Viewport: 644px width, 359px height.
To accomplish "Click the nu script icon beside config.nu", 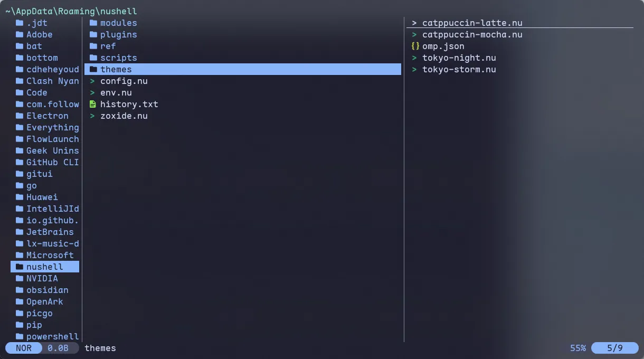I will (92, 81).
